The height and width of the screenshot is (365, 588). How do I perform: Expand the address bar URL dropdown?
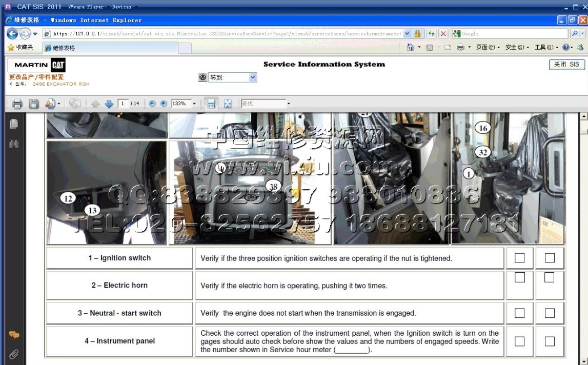[407, 34]
